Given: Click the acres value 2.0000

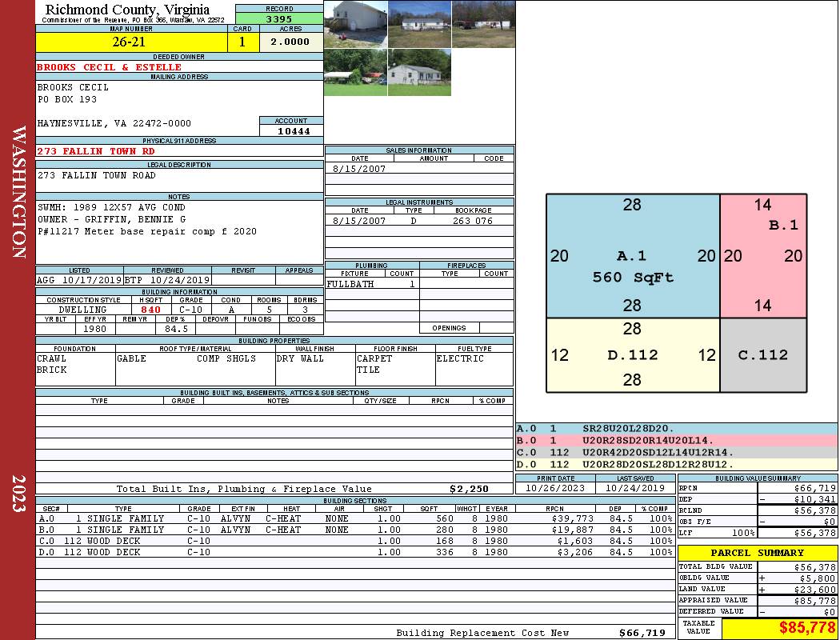Looking at the screenshot, I should click(x=291, y=42).
